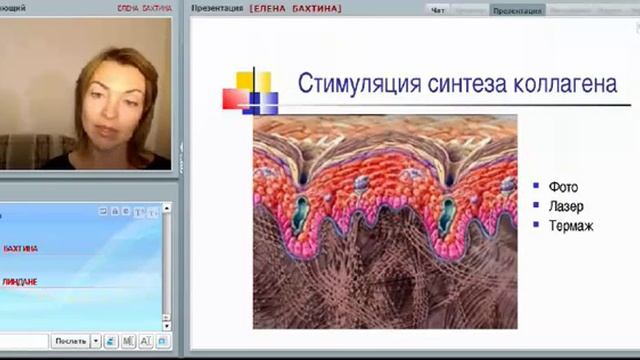Click the Термаж bullet on slide
The width and height of the screenshot is (640, 360).
(571, 226)
